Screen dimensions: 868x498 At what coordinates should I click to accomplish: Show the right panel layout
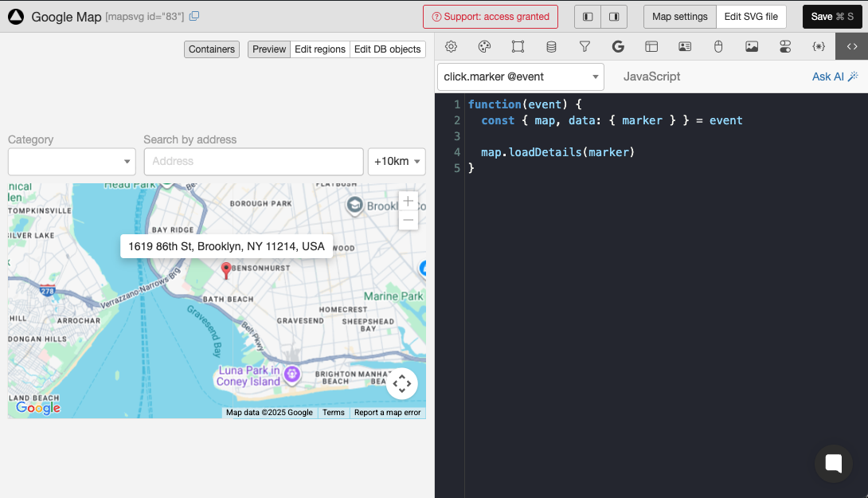[614, 17]
